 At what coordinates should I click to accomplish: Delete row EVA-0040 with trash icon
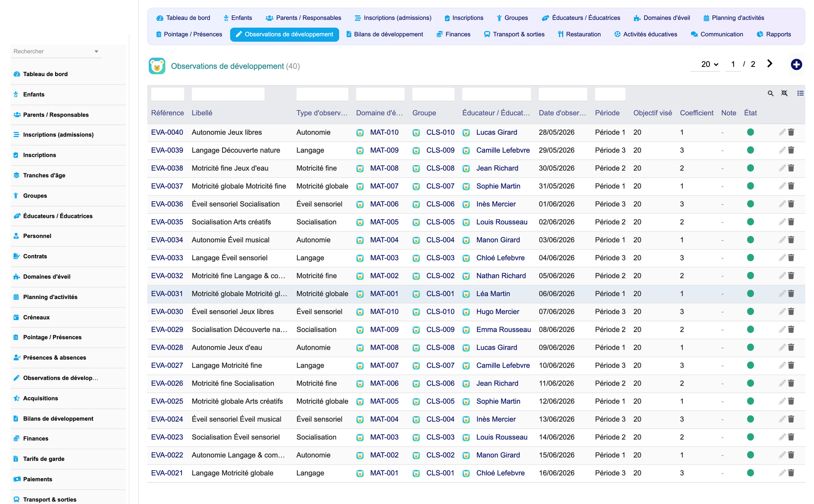(x=791, y=132)
